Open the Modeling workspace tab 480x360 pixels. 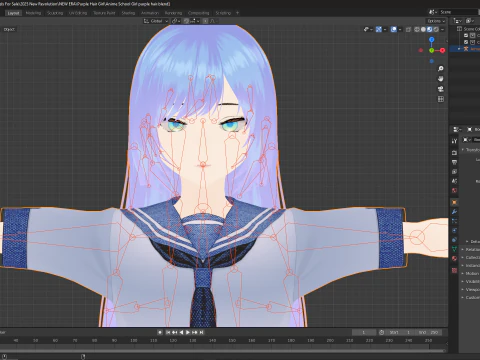[33, 13]
